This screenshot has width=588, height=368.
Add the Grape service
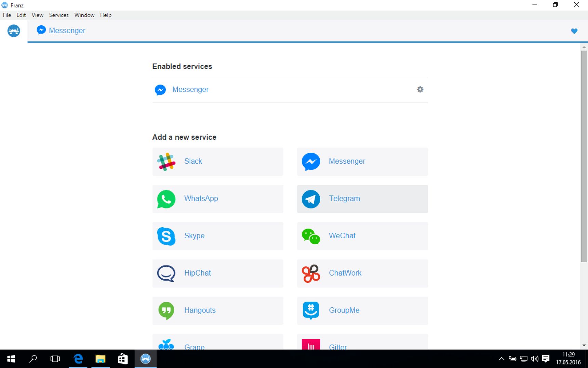coord(218,342)
